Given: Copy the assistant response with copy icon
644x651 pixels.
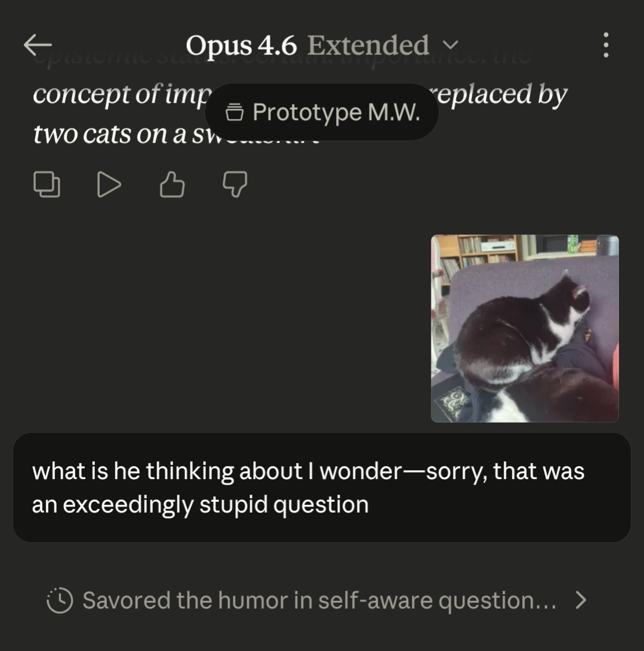Looking at the screenshot, I should (x=47, y=184).
